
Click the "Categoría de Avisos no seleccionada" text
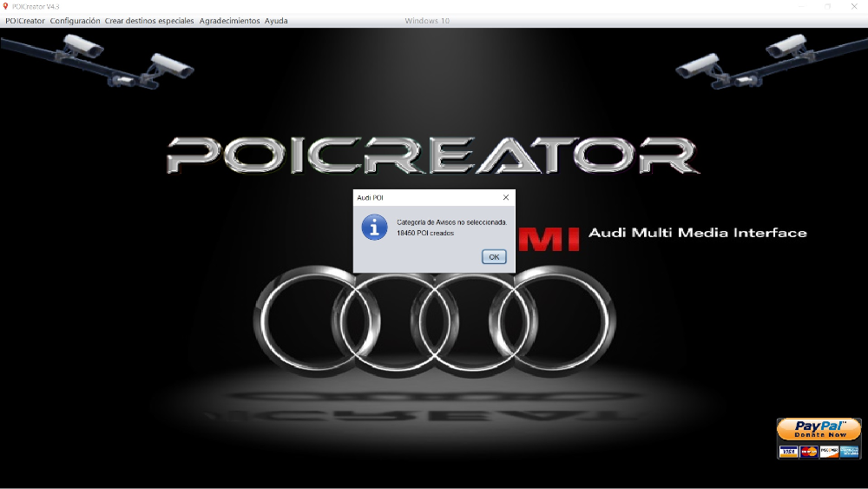tap(451, 222)
